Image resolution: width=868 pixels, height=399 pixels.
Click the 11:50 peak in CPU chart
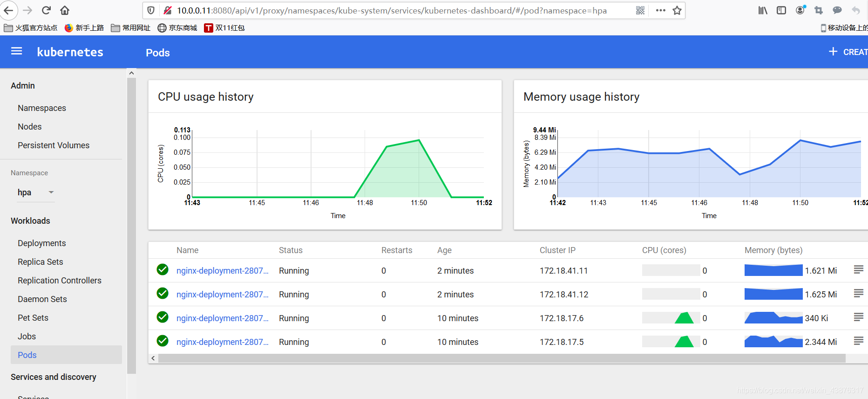tap(419, 140)
